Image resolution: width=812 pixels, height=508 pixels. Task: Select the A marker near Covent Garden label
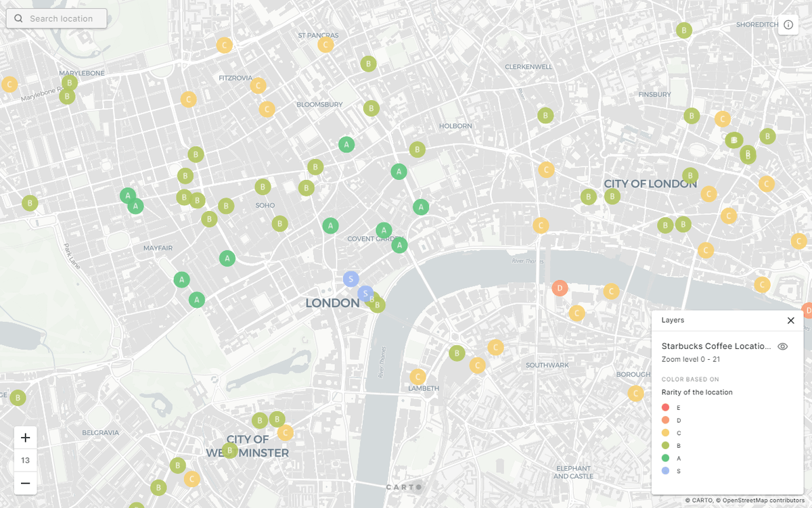384,231
